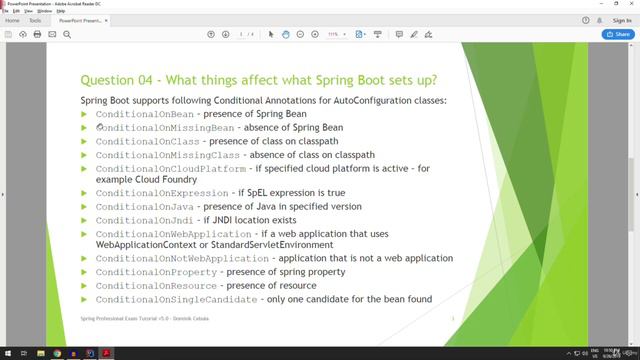Viewport: 640px width, 360px height.
Task: Click 'ConditionalOnMissingClass' text
Action: pos(168,155)
